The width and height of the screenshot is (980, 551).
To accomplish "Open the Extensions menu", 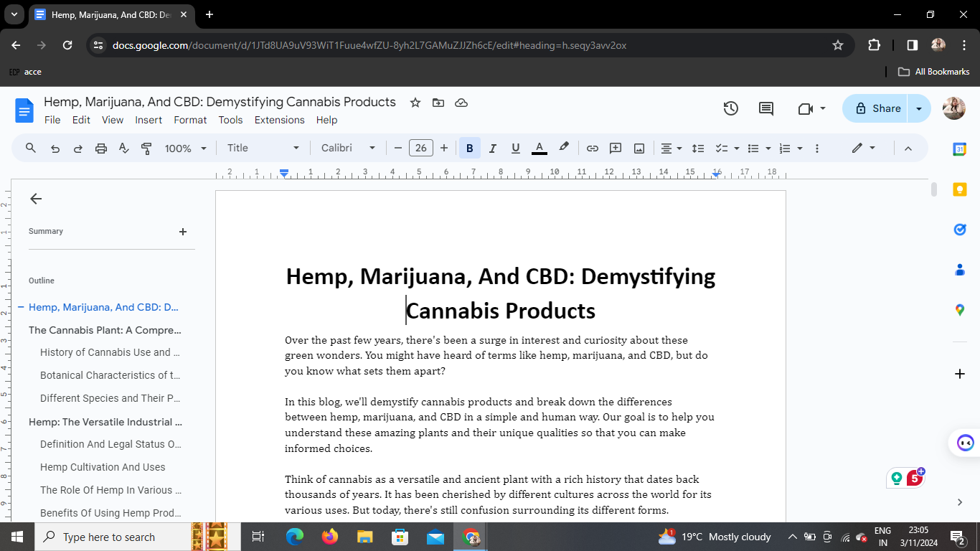I will tap(279, 120).
